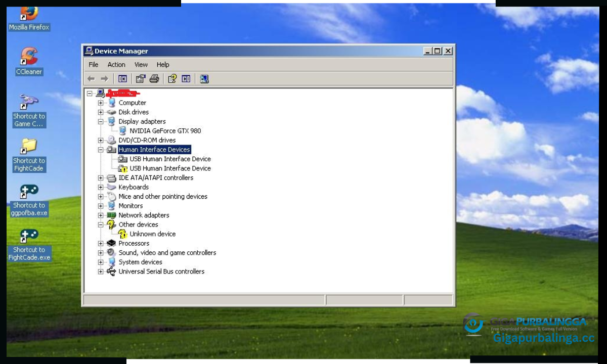Collapse the Display adapters category
Screen dimensions: 607x364
coord(101,121)
